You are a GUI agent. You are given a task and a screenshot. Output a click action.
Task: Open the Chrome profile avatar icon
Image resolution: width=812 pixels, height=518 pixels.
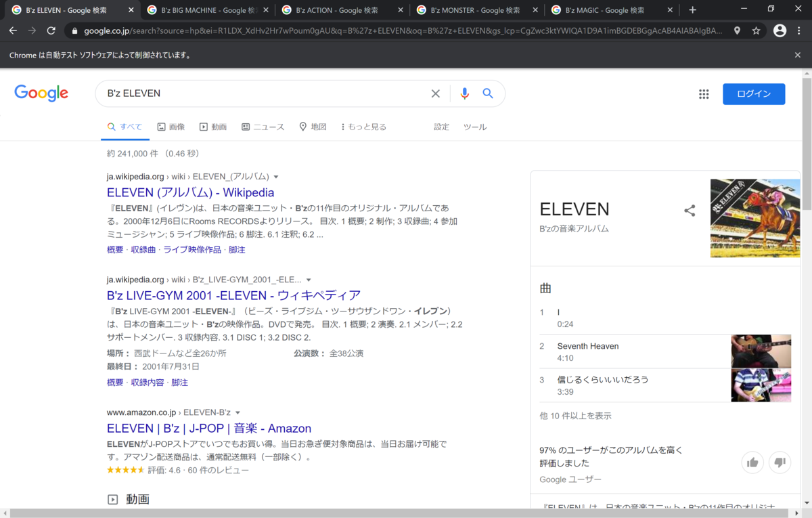(x=780, y=30)
